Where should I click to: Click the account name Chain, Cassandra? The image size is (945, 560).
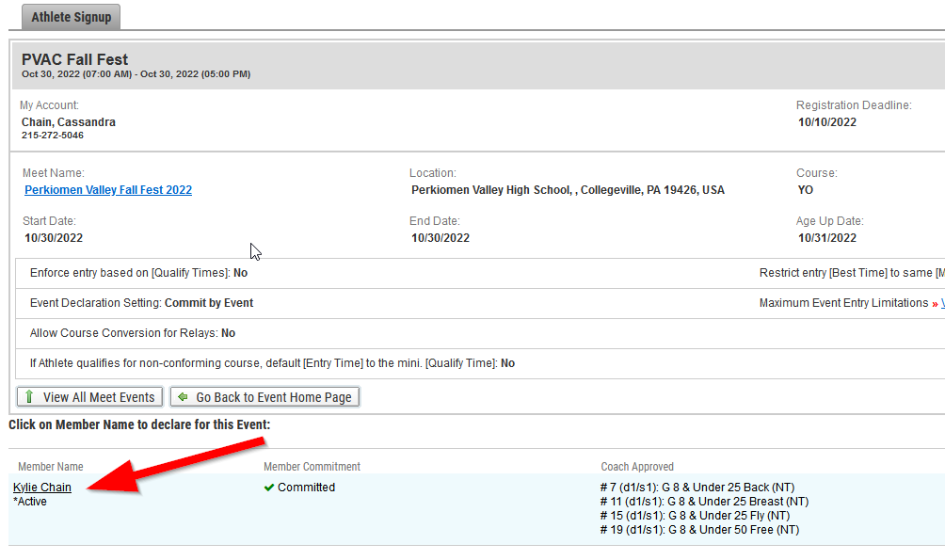(x=69, y=122)
